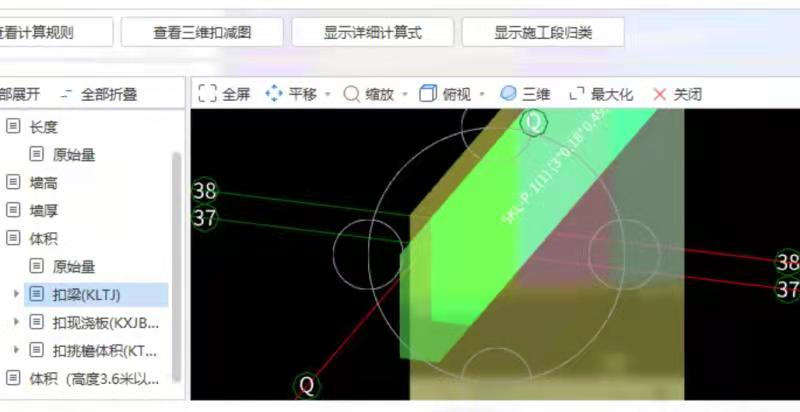Click the document icon beside 扣梁(KLTJ)
Screen dimensions: 800x412
click(x=36, y=294)
